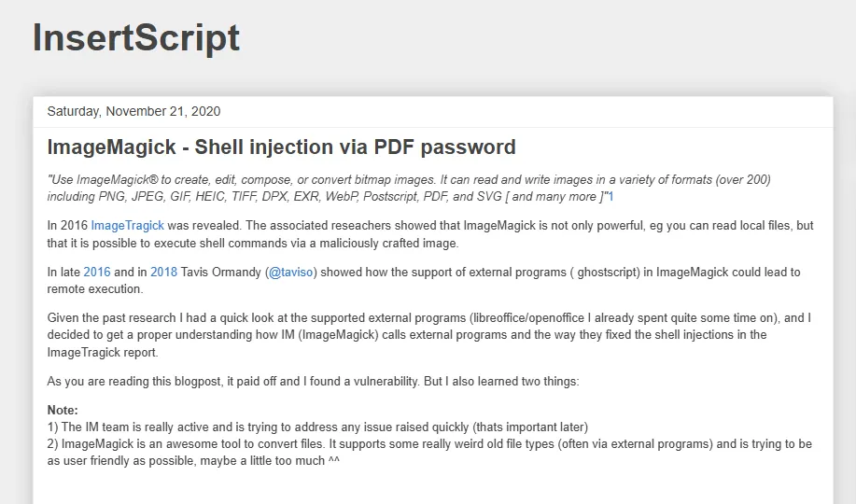Open the 2018 hyperlink

tap(163, 273)
